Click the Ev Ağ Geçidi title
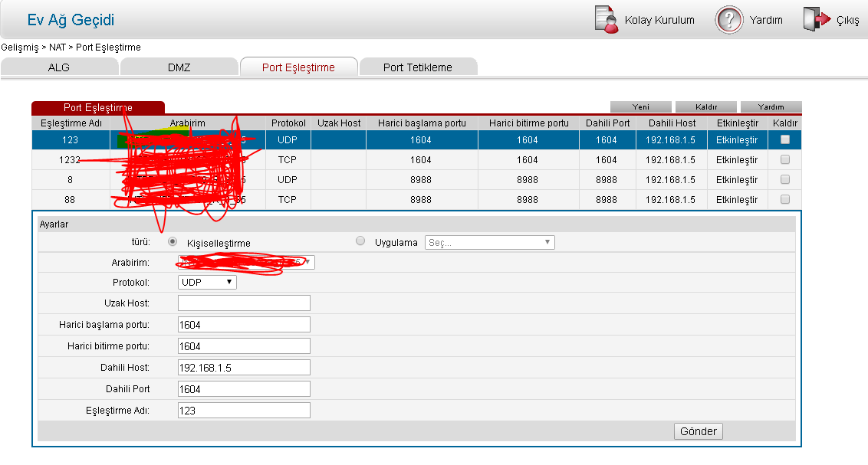This screenshot has height=465, width=868. click(x=71, y=20)
